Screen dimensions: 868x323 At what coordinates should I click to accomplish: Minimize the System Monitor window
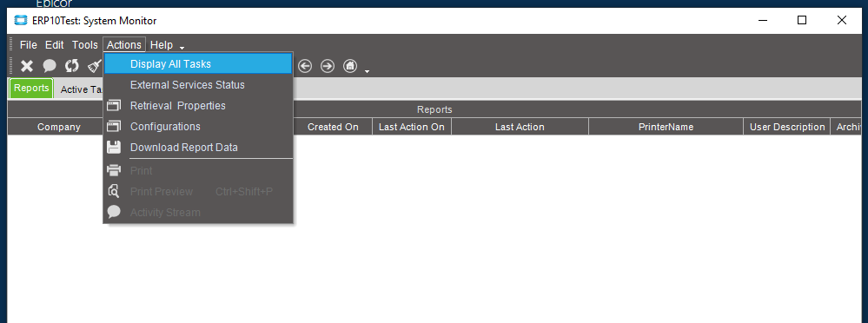pos(763,21)
